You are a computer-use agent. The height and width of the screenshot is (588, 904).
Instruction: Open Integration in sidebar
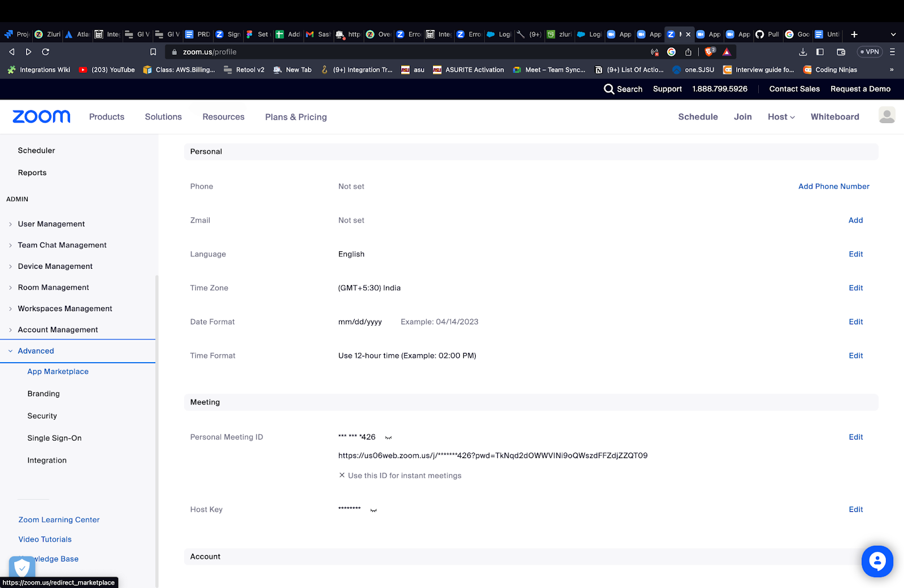[x=47, y=460]
